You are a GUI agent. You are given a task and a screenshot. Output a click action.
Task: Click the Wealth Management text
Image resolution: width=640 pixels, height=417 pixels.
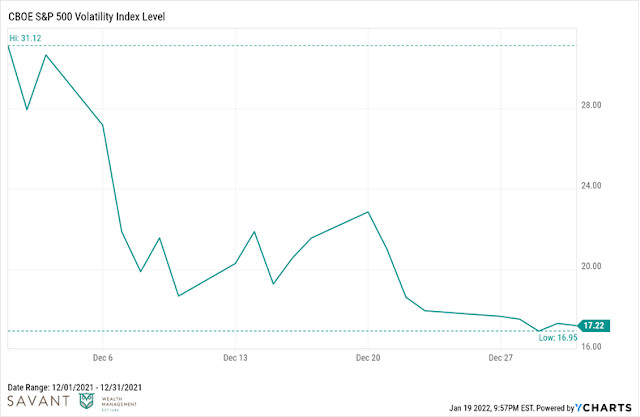119,402
